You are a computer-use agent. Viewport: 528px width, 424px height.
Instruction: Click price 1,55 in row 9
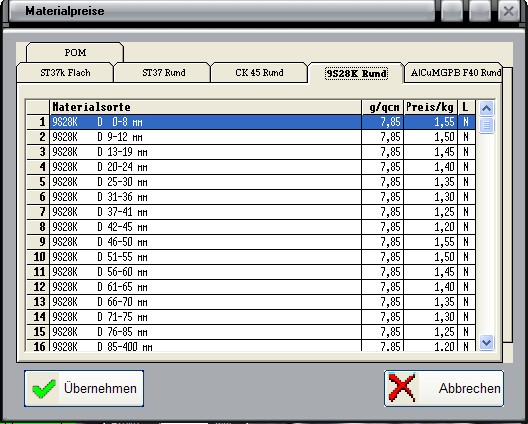click(x=431, y=242)
